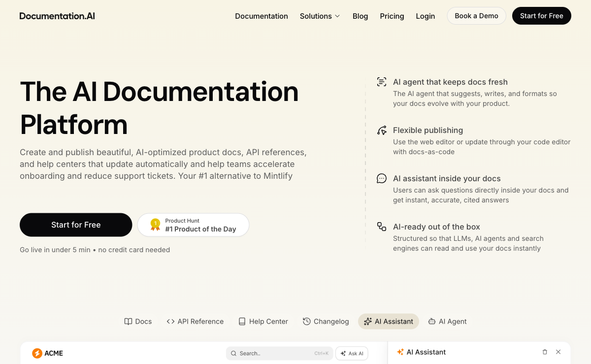Close the AI Assistant panel
591x364 pixels.
(x=558, y=352)
